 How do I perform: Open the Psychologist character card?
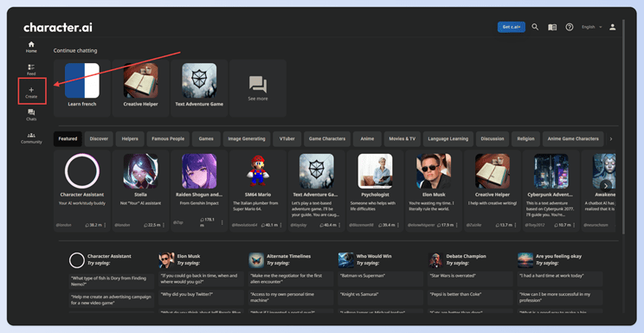click(375, 191)
